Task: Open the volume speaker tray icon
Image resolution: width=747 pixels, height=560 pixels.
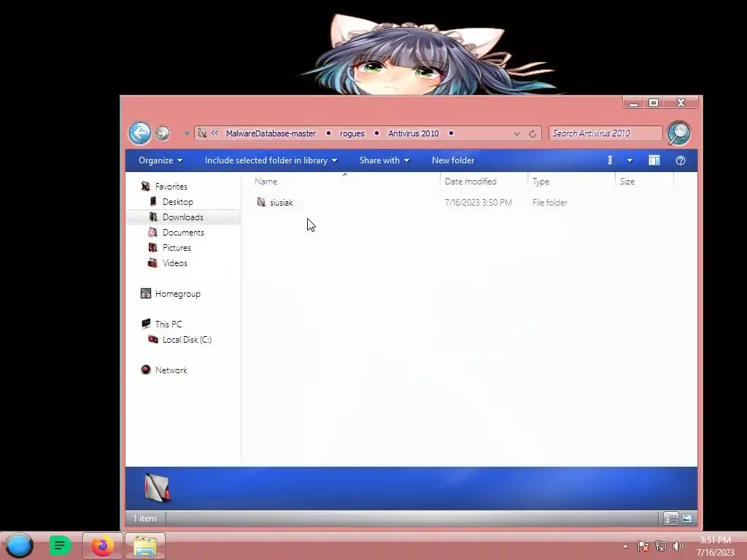Action: pos(678,546)
